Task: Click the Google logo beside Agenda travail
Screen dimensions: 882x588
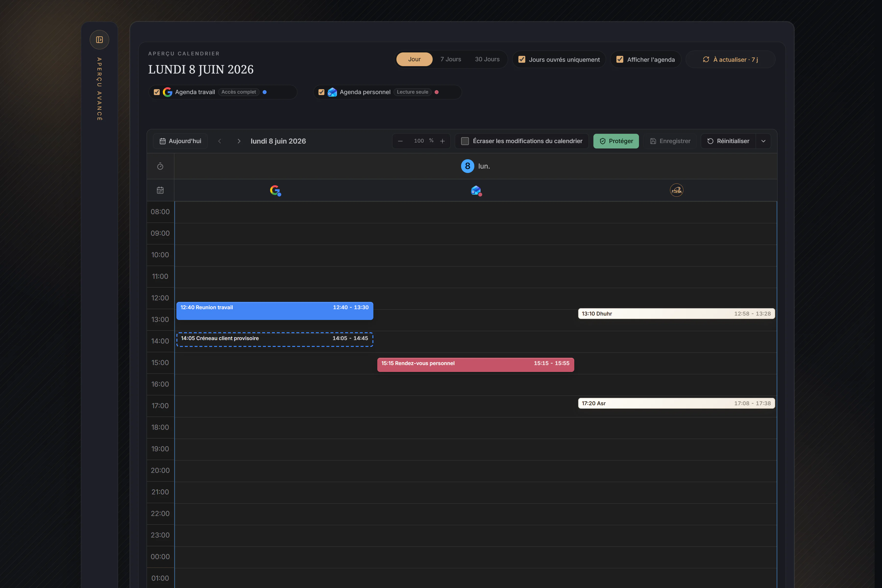Action: 168,92
